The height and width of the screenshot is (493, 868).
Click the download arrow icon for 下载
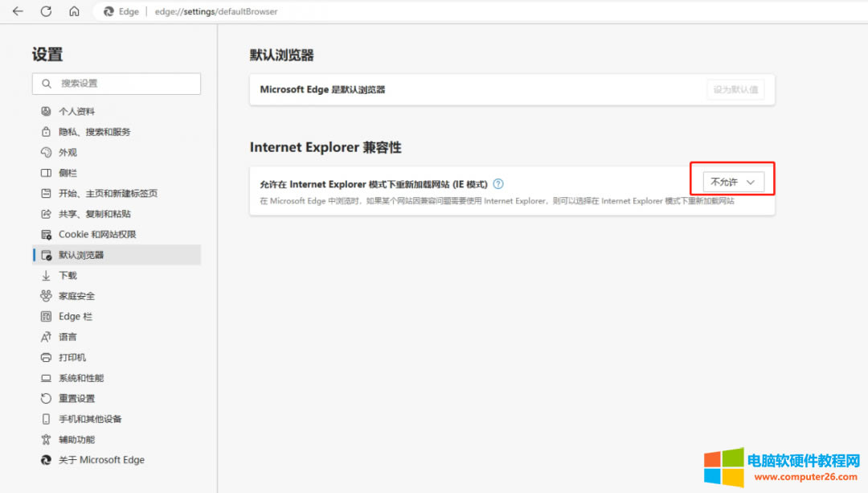click(46, 275)
